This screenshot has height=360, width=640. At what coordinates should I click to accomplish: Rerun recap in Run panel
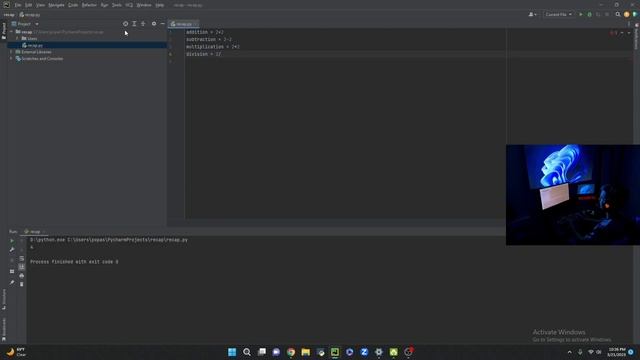pyautogui.click(x=12, y=241)
